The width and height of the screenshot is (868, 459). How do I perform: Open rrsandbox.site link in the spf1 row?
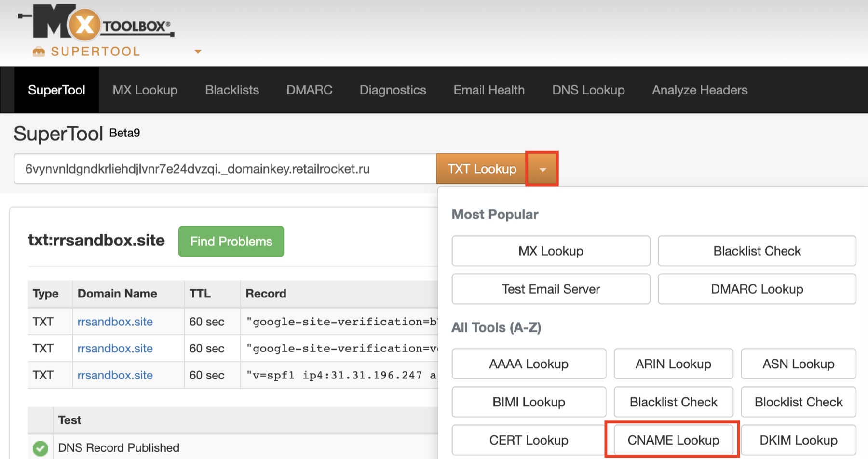coord(115,375)
